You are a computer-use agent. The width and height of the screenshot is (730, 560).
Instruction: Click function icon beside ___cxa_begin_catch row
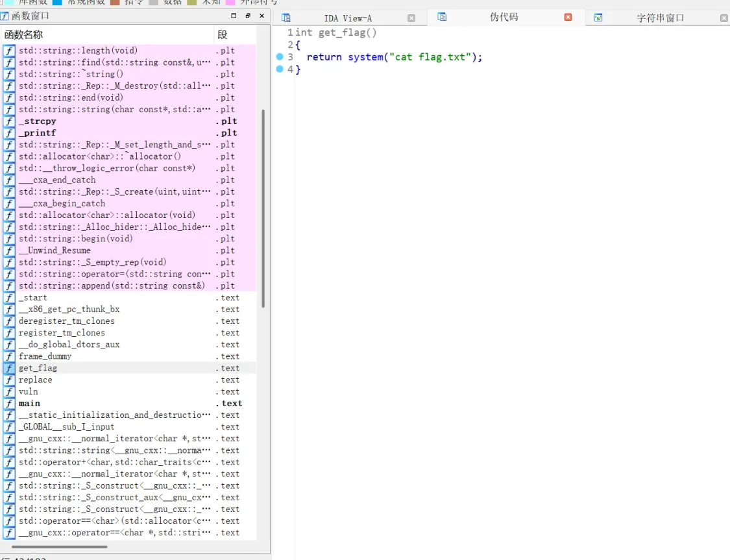[9, 203]
